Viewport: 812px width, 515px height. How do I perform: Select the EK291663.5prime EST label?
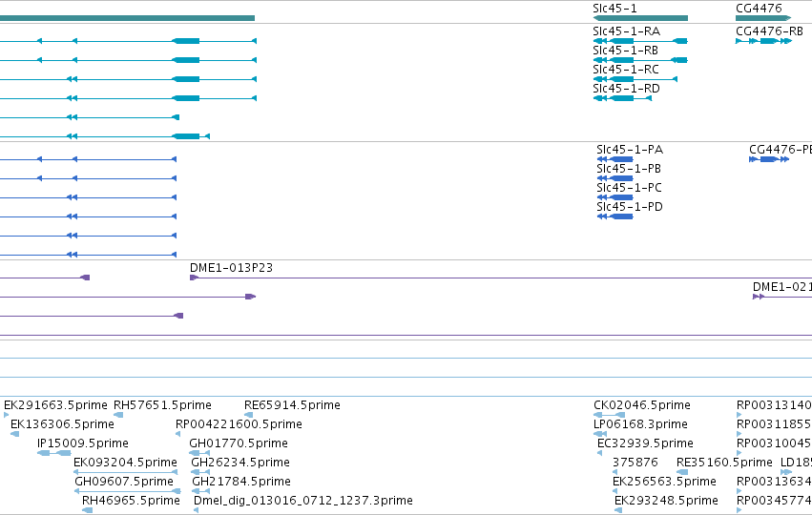coord(55,404)
